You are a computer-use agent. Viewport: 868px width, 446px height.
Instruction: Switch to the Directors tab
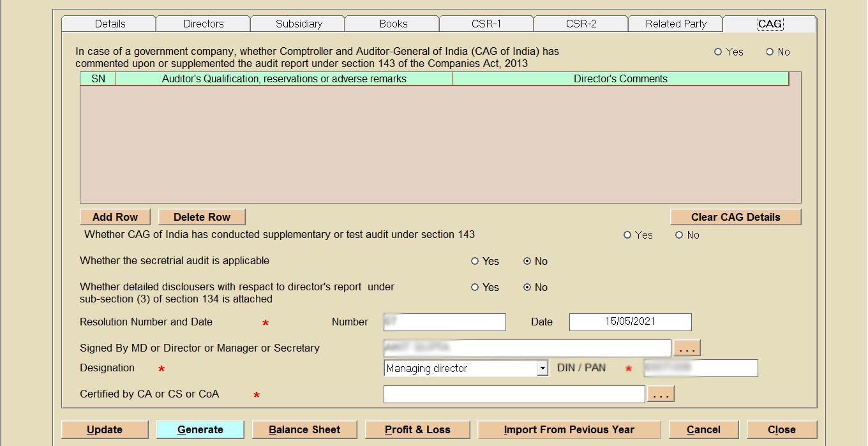204,24
